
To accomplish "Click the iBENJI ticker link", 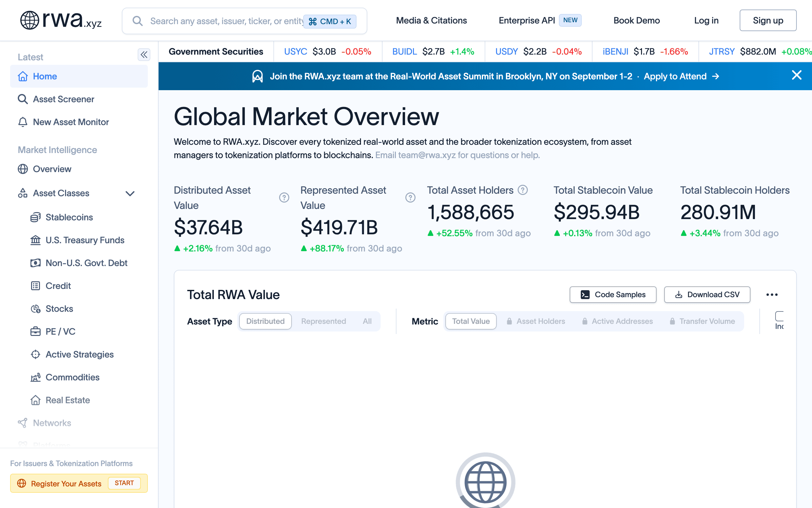I will (x=615, y=51).
